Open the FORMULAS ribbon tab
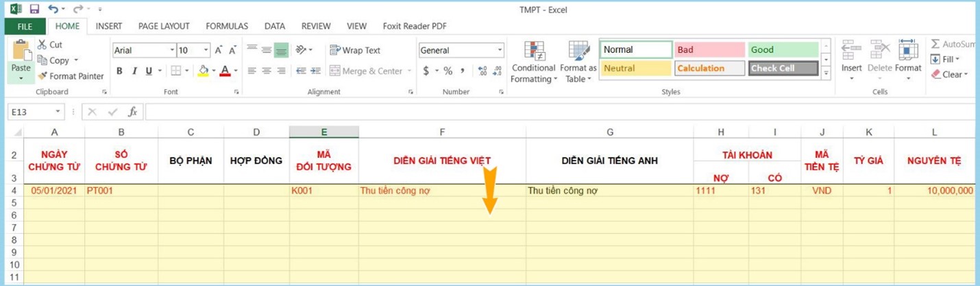The height and width of the screenshot is (286, 980). [227, 26]
